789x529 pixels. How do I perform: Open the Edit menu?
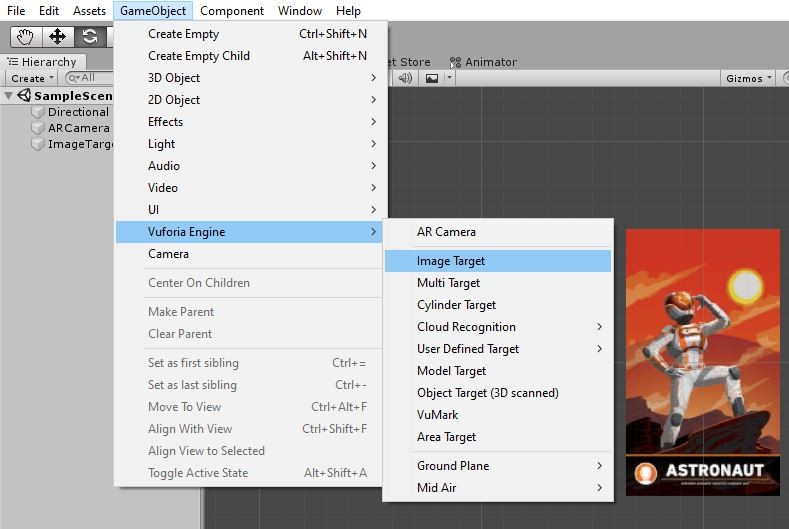coord(49,11)
